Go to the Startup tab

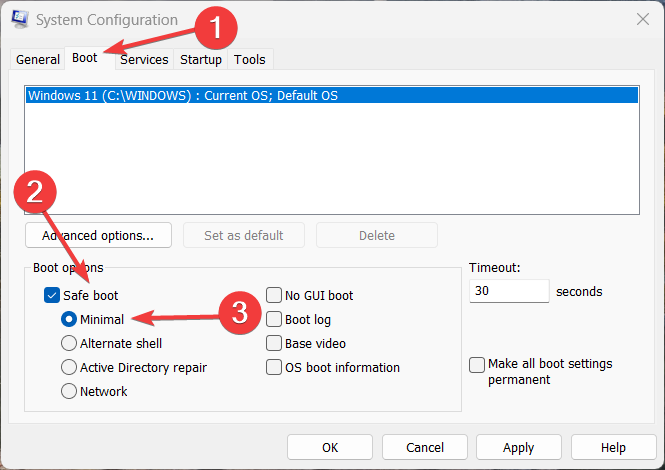[201, 59]
